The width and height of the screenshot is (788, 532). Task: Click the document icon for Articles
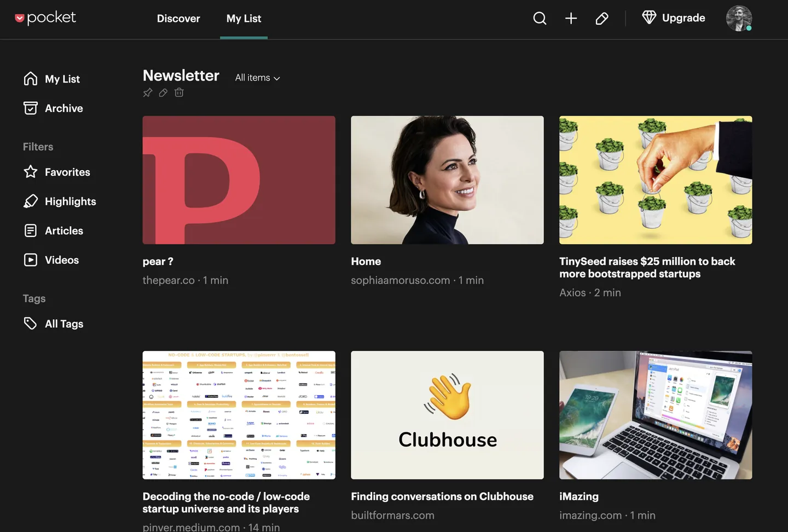(31, 230)
